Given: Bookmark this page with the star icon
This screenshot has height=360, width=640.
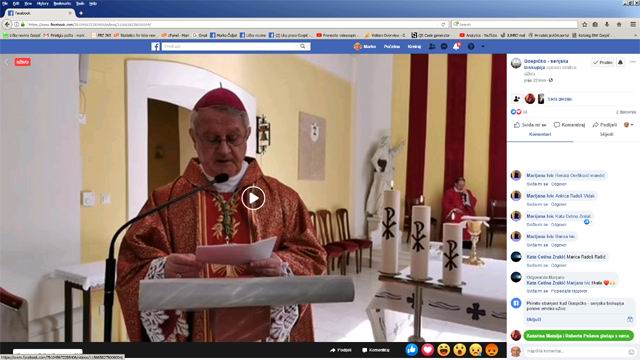Looking at the screenshot, I should coord(584,24).
